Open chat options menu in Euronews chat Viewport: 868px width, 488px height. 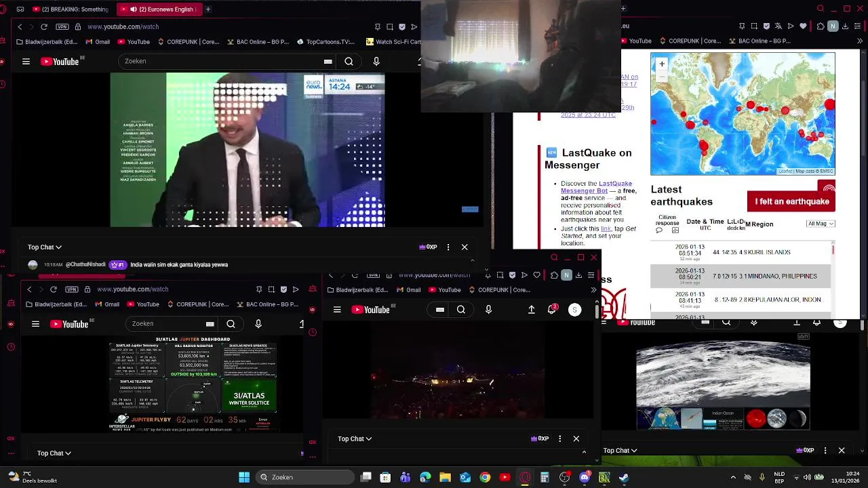point(448,247)
